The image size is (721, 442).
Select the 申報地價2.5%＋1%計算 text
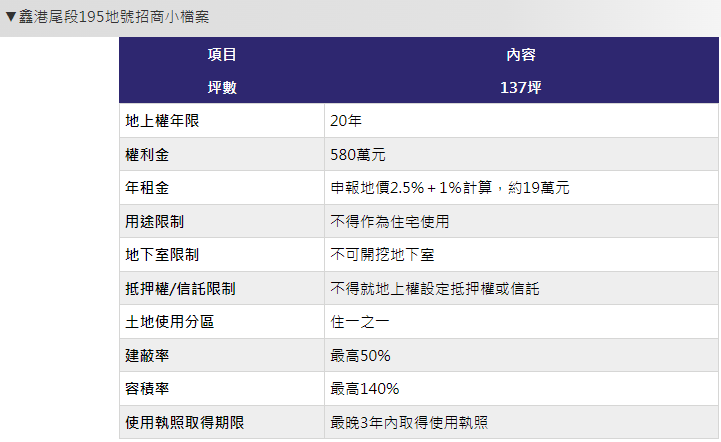point(411,188)
